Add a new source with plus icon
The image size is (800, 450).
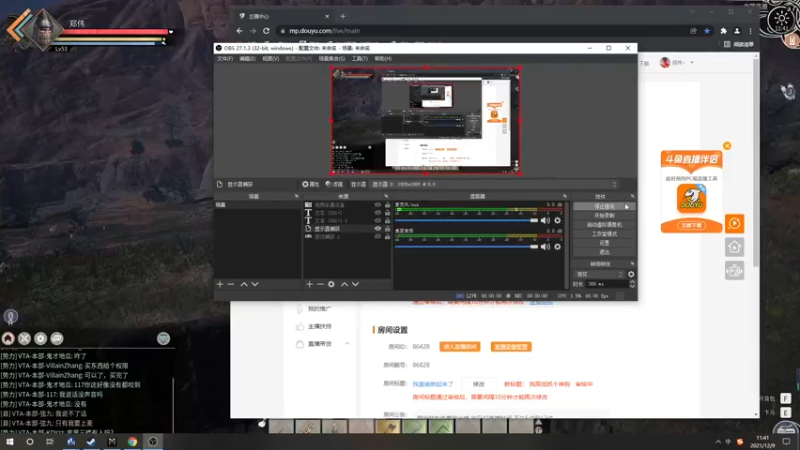pyautogui.click(x=309, y=284)
